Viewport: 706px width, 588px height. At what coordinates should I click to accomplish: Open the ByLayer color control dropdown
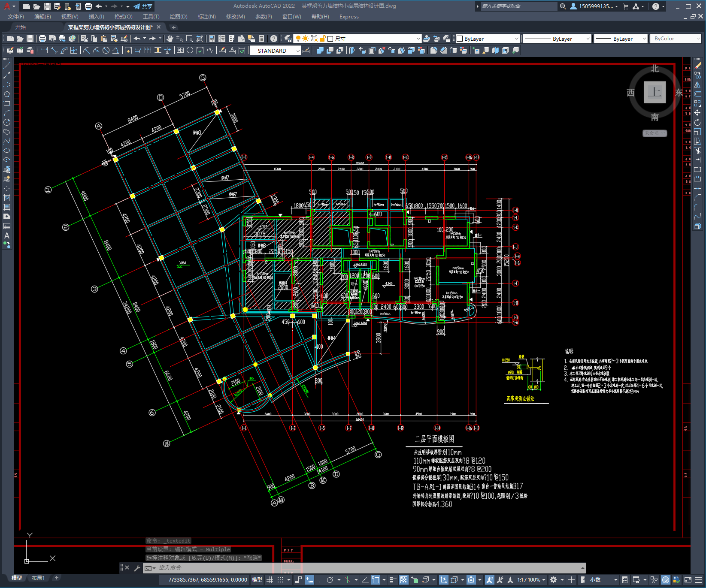[488, 39]
